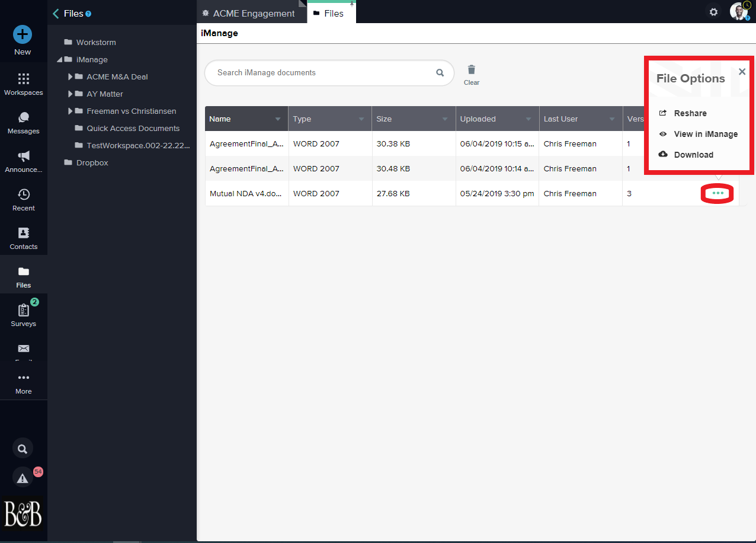This screenshot has width=756, height=543.
Task: Click the 05/24/2019 3:30 pm upload date
Action: (497, 194)
